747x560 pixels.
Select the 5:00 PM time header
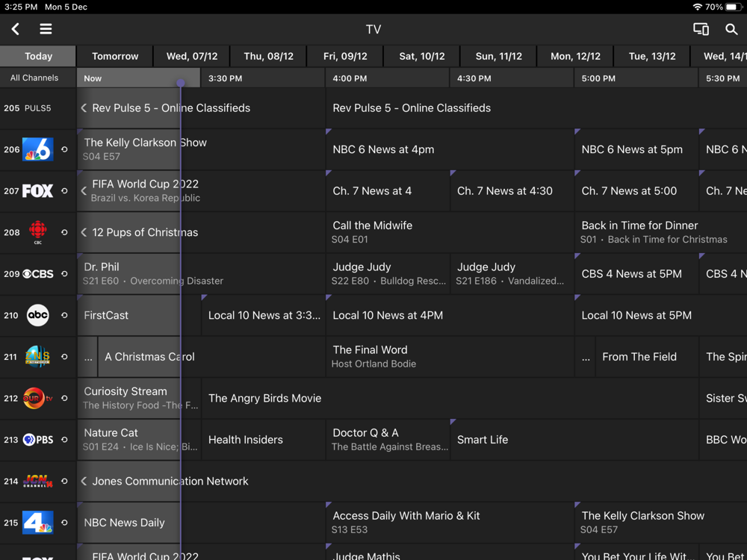coord(636,78)
